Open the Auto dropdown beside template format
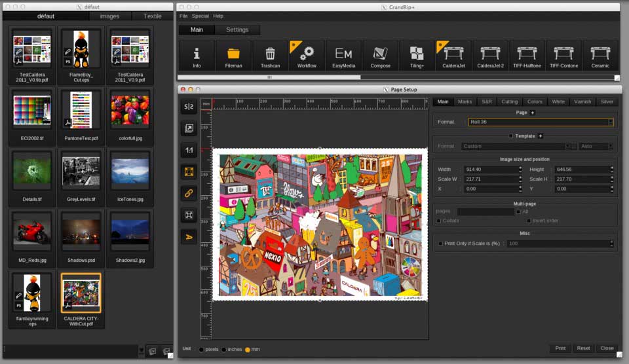 [x=596, y=147]
